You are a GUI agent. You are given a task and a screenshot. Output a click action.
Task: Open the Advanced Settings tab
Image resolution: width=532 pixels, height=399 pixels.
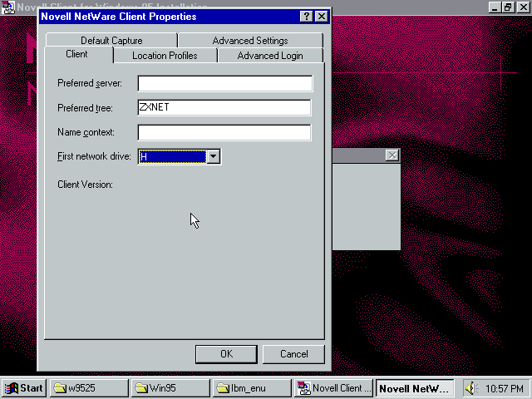coord(250,41)
